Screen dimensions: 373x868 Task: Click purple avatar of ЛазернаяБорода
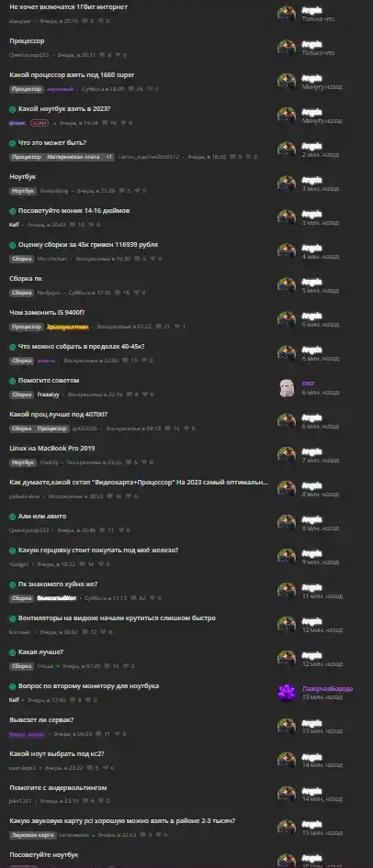click(287, 693)
